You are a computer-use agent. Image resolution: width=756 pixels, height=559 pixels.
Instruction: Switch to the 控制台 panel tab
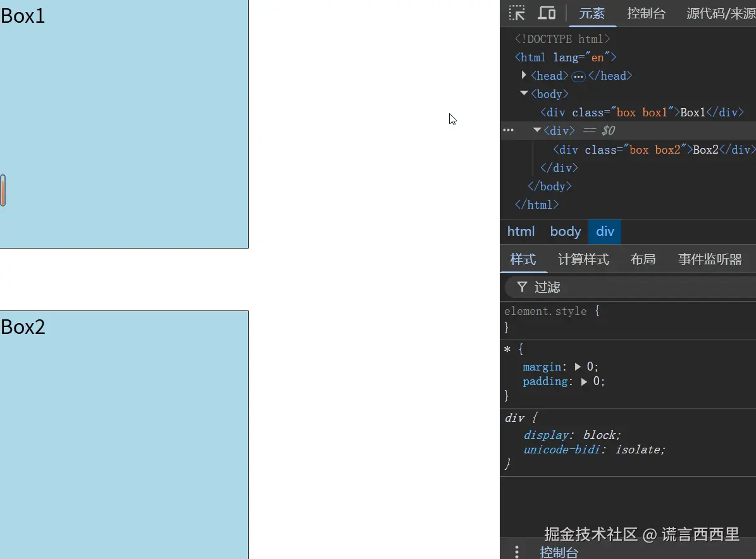646,13
